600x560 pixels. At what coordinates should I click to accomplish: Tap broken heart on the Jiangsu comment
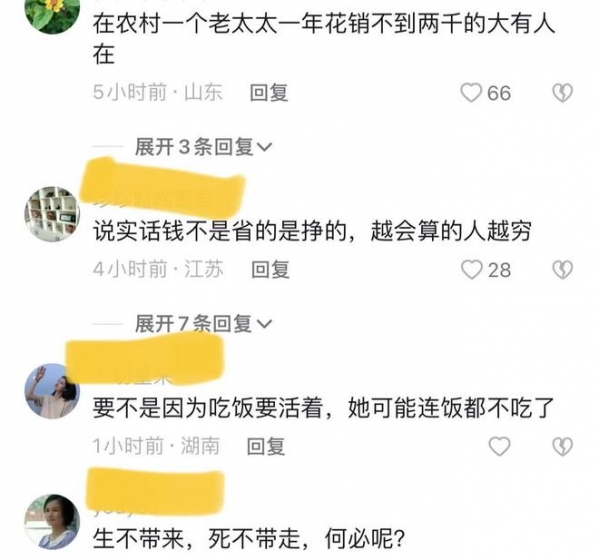[562, 270]
